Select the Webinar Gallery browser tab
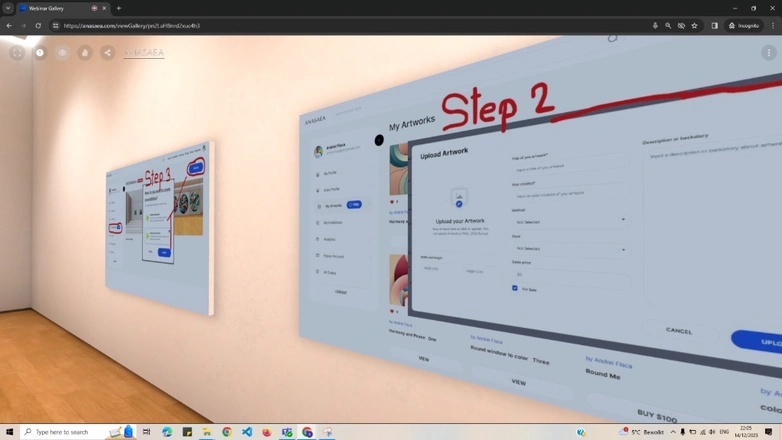Viewport: 782px width, 440px height. click(x=60, y=8)
